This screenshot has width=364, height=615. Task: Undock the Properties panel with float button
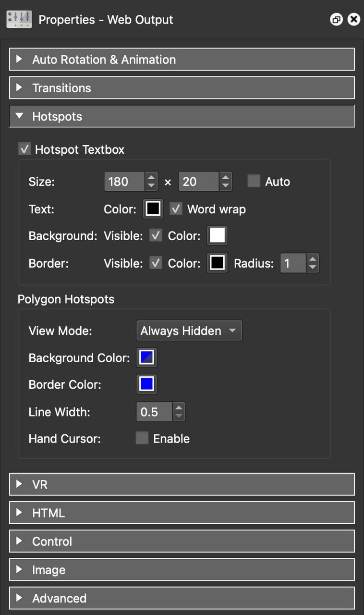point(336,20)
